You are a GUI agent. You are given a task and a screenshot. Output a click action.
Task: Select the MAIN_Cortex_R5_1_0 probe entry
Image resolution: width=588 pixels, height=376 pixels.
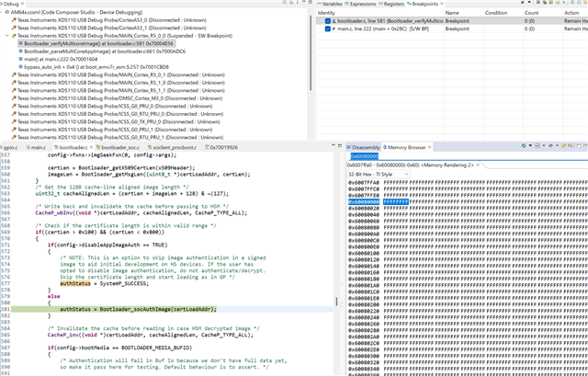click(x=119, y=83)
